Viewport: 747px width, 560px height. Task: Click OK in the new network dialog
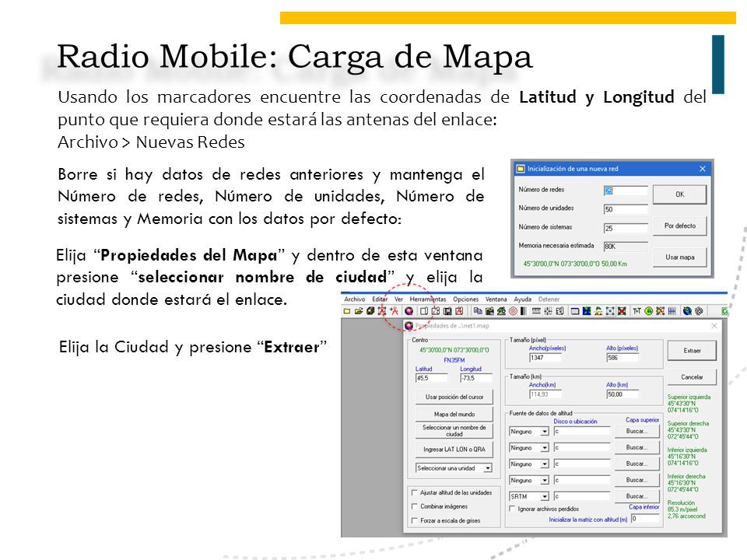pyautogui.click(x=679, y=194)
